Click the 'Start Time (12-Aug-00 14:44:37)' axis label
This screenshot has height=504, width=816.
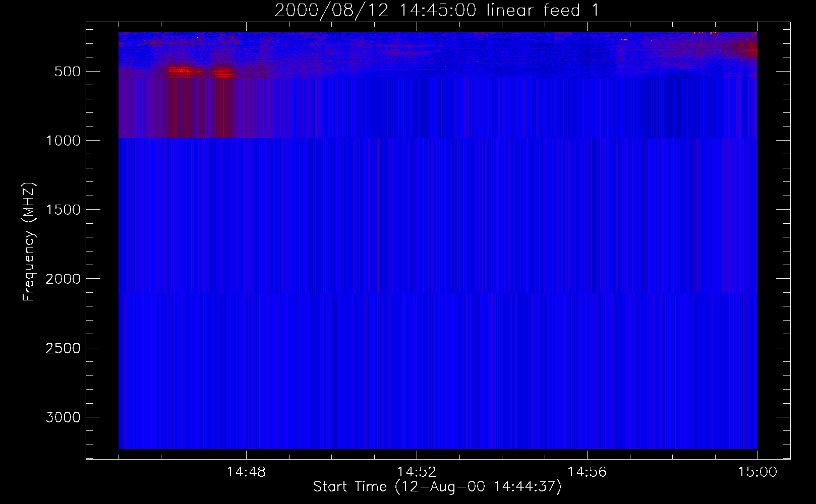(437, 487)
